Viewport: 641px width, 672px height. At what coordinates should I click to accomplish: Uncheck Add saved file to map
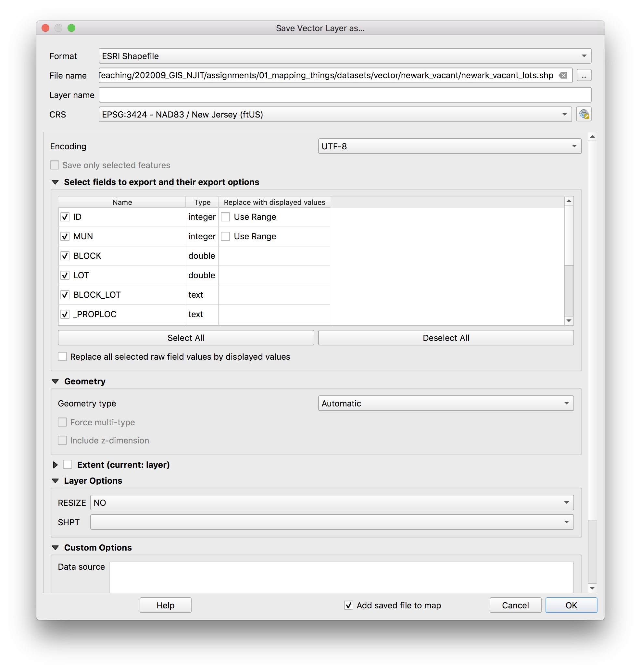point(348,605)
